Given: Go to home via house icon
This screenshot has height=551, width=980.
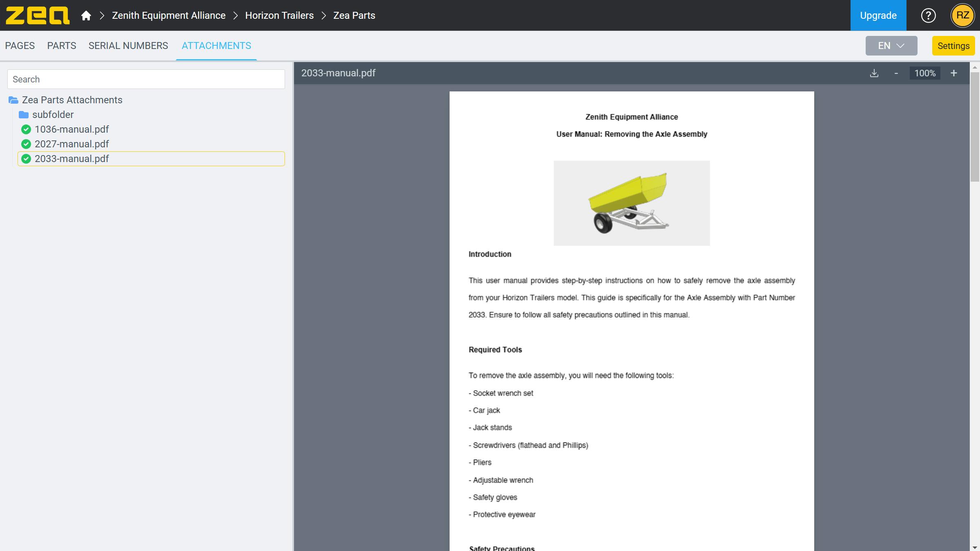Looking at the screenshot, I should click(86, 16).
